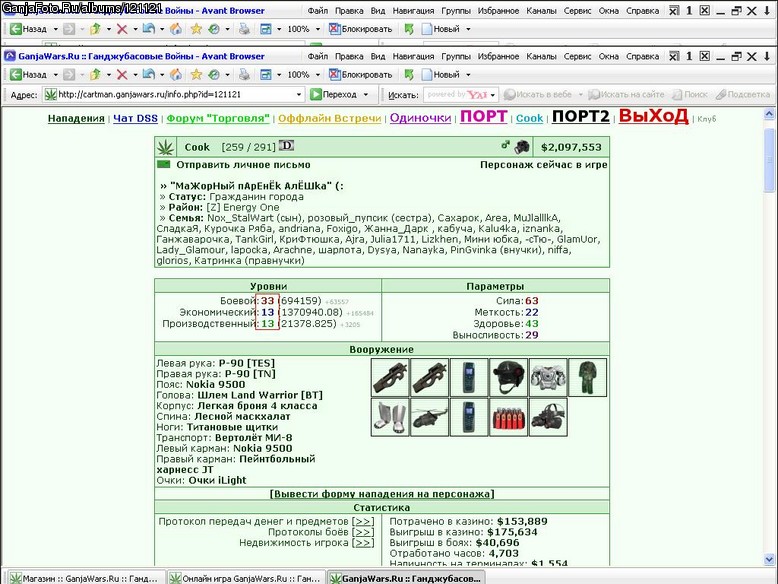Click the vertical page scrollbar down arrow
This screenshot has height=584, width=778.
tap(769, 560)
